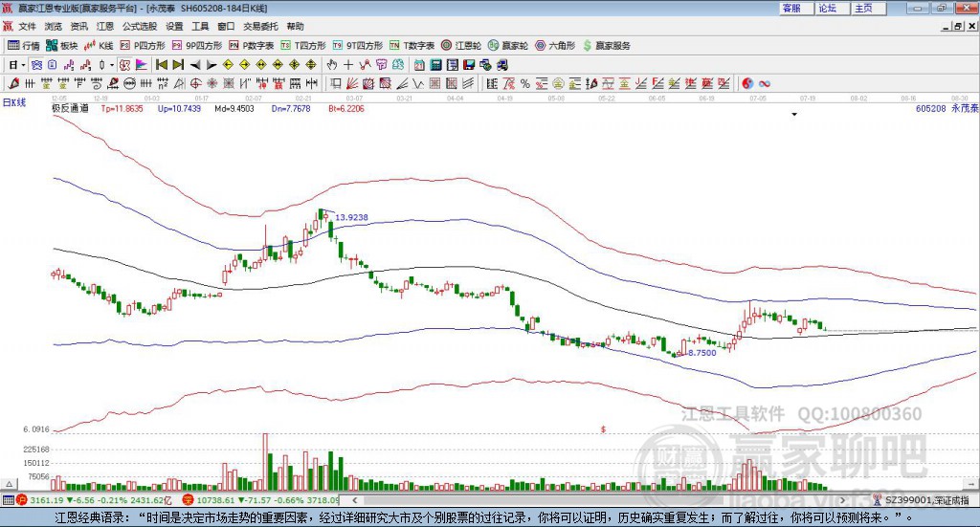The image size is (980, 527).
Task: Open the 行情 quotes view
Action: pyautogui.click(x=24, y=46)
